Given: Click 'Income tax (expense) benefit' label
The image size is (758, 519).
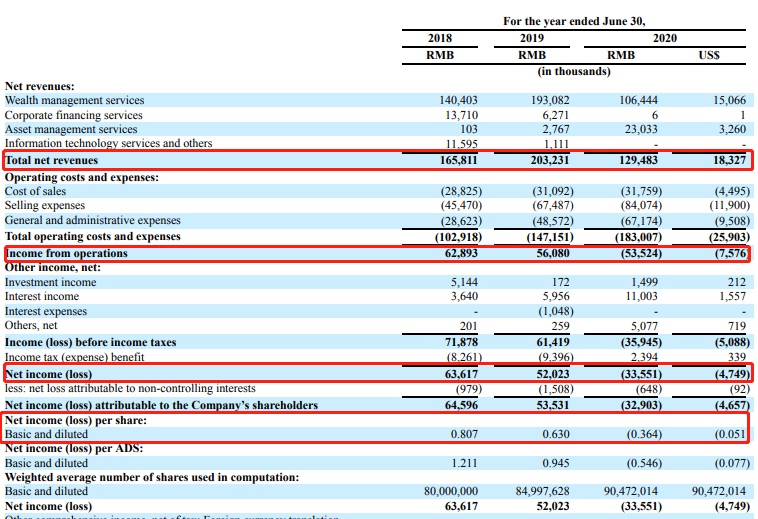Looking at the screenshot, I should point(74,357).
